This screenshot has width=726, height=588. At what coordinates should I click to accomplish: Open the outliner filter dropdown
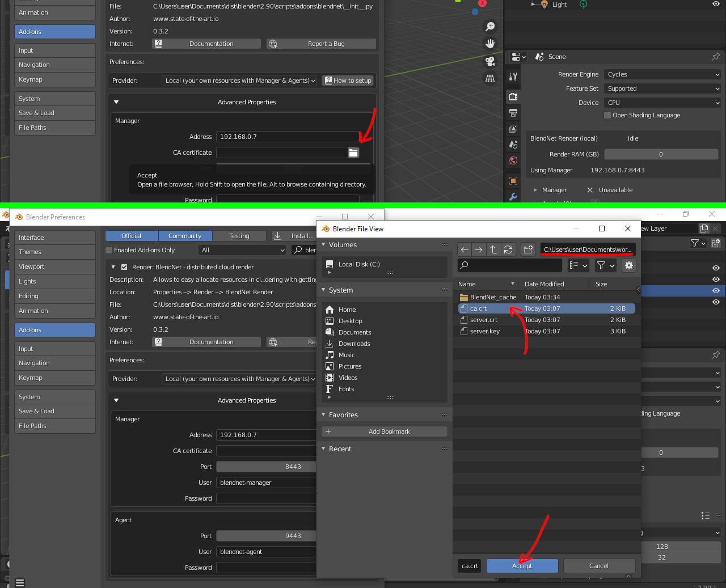(x=698, y=243)
